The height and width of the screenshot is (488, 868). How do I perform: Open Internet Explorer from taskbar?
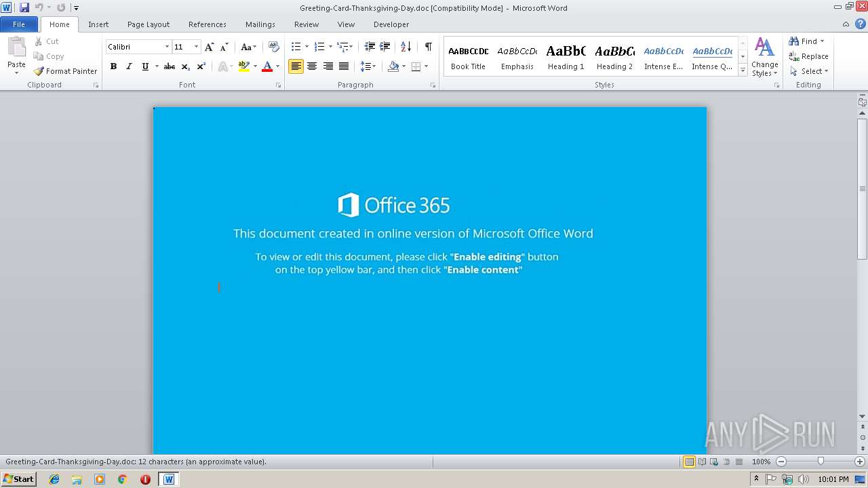click(x=54, y=479)
